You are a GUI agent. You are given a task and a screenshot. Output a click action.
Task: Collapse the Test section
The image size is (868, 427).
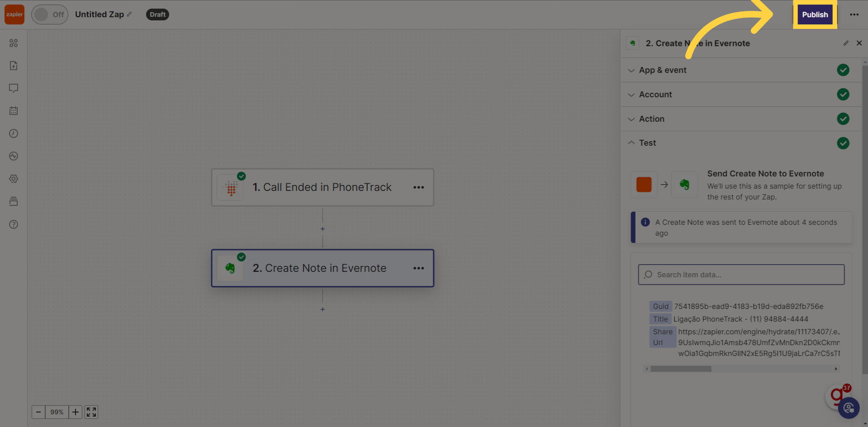(741, 143)
